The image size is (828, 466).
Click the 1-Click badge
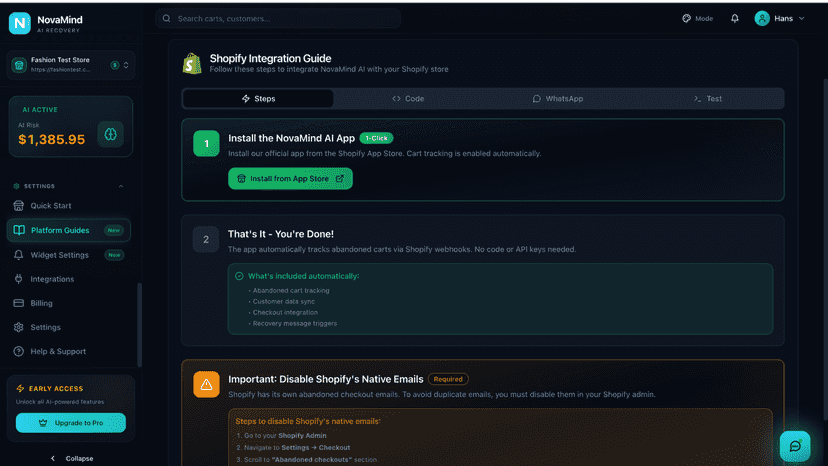point(377,138)
